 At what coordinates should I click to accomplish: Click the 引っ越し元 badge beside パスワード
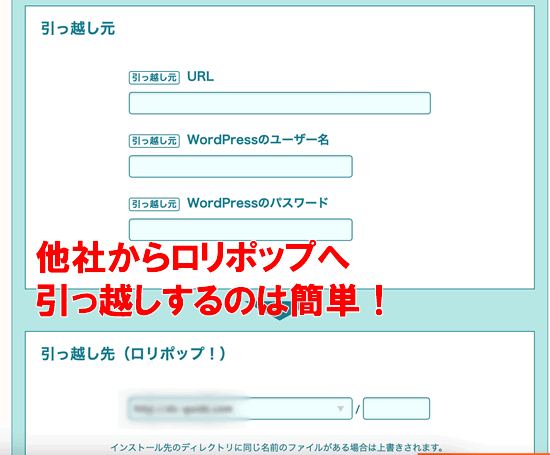coord(154,204)
